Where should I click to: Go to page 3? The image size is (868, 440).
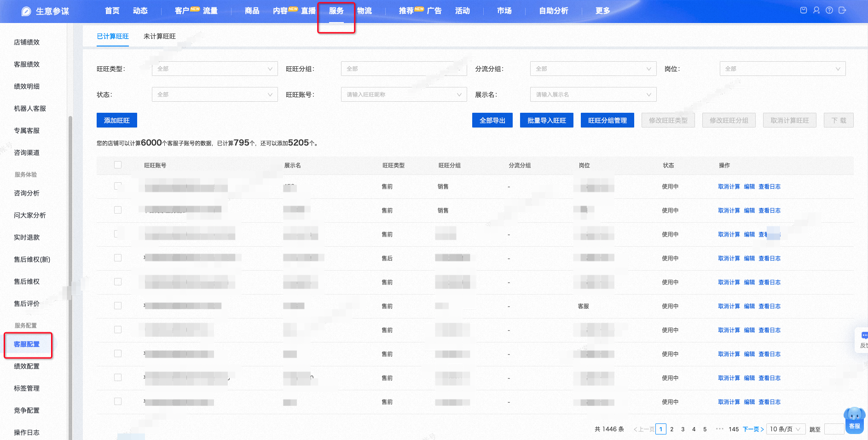(x=683, y=429)
